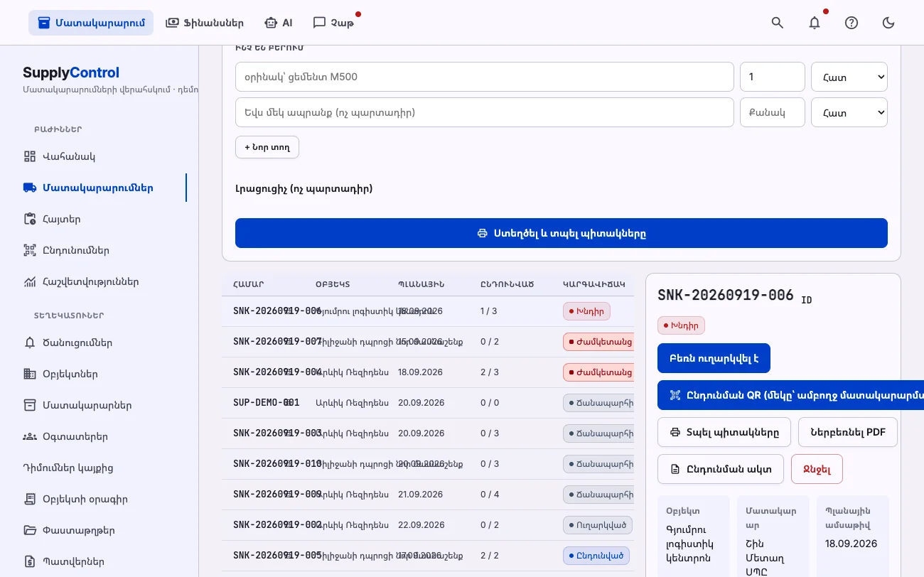Open the Հատ unit dropdown beside the Քանակ field

849,112
